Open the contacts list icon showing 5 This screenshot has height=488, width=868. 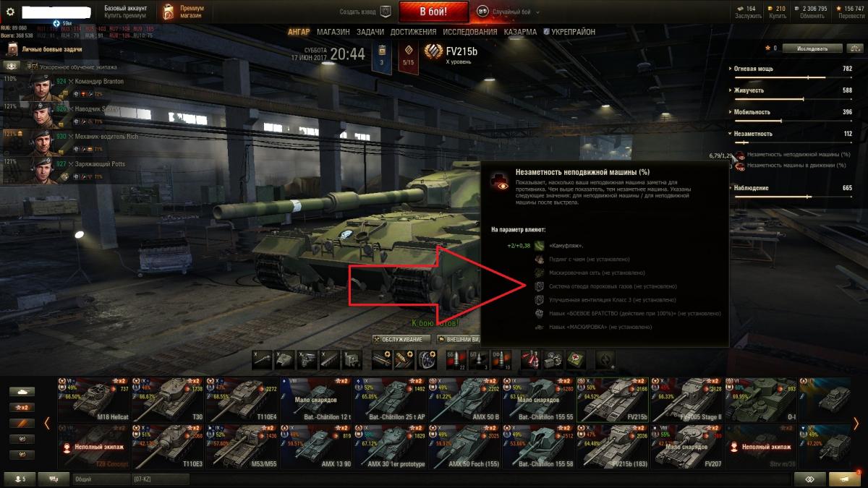[17, 479]
